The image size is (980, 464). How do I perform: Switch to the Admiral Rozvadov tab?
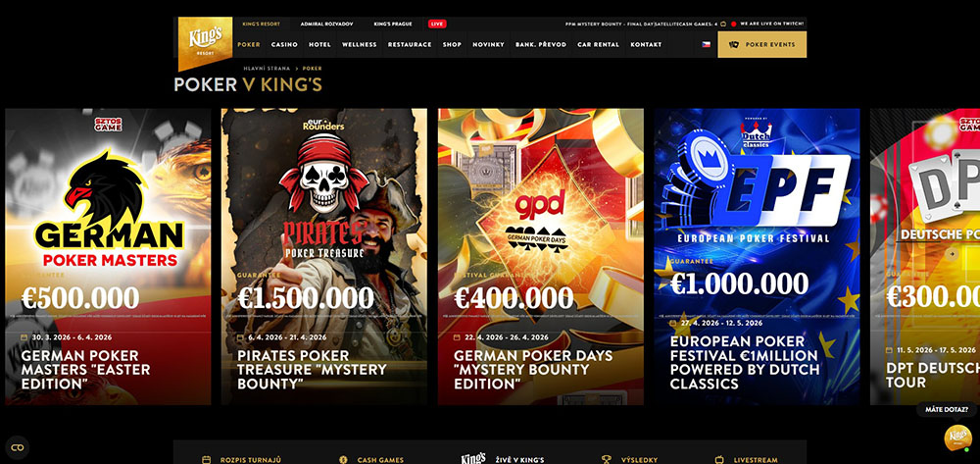point(327,24)
